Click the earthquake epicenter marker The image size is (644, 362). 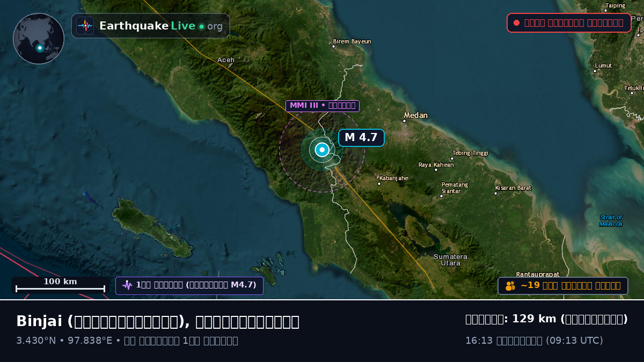(x=322, y=150)
